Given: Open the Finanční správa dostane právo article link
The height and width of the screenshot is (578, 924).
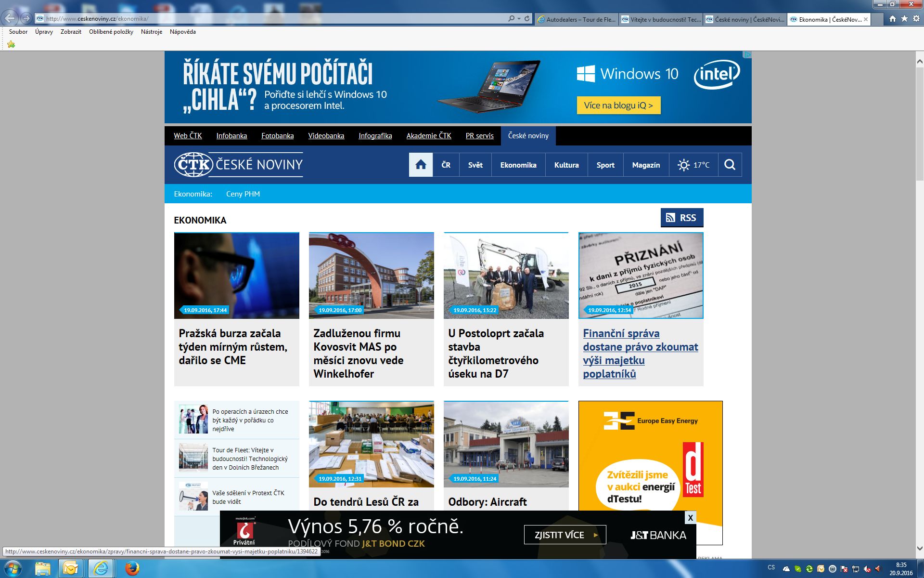Looking at the screenshot, I should (x=640, y=354).
